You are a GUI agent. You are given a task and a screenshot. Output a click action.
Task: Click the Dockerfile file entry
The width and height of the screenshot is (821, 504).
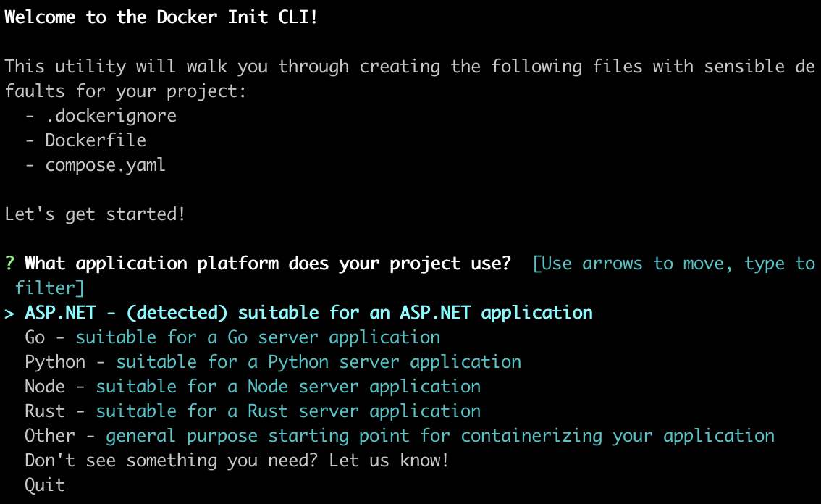(x=96, y=140)
